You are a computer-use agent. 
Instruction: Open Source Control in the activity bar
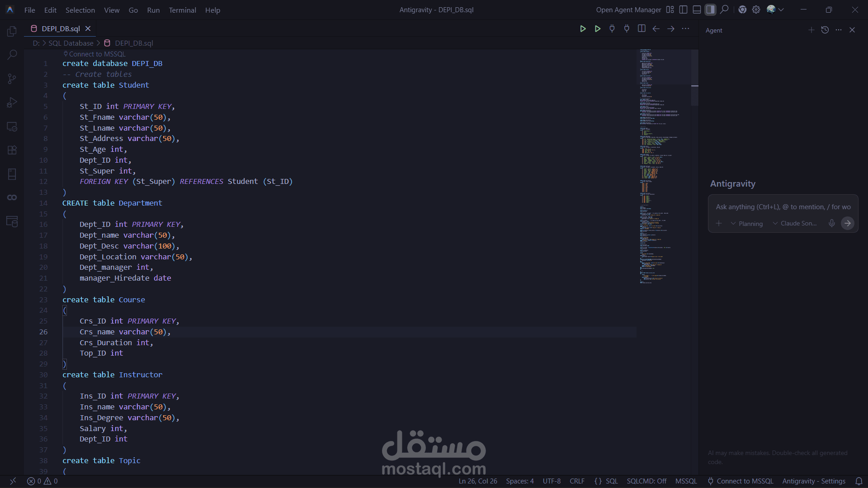tap(12, 79)
